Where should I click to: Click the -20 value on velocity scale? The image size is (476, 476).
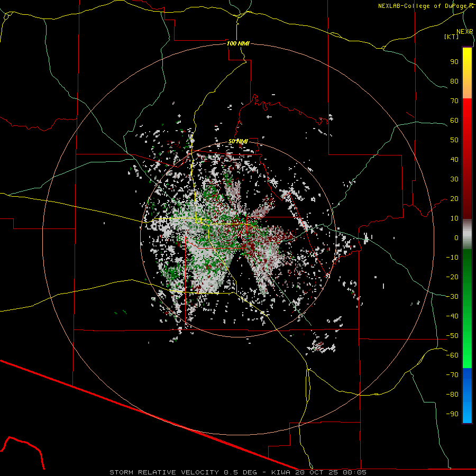tap(452, 277)
